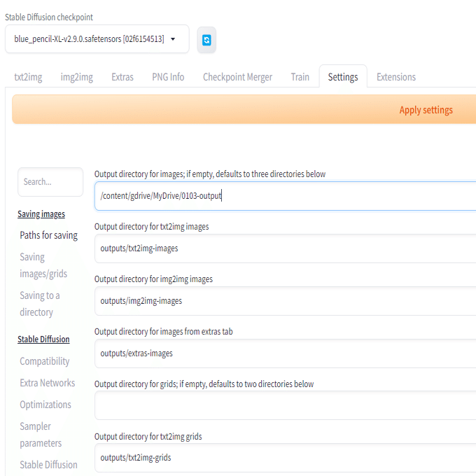Image resolution: width=476 pixels, height=476 pixels.
Task: Click the txt2img images output directory field
Action: coord(286,248)
